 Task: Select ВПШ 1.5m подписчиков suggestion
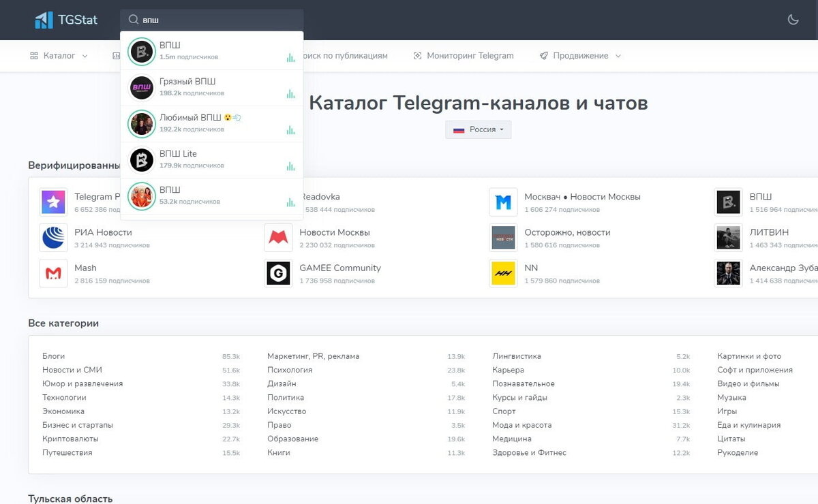point(212,52)
